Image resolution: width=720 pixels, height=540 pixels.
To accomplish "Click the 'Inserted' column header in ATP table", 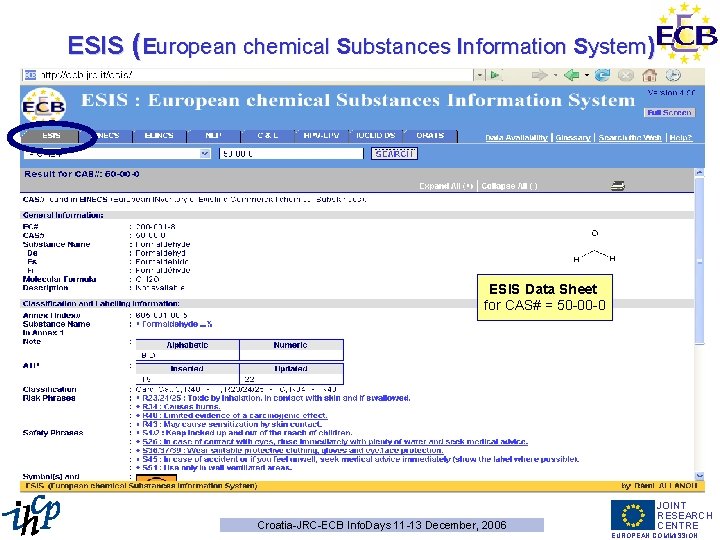I will coord(187,369).
